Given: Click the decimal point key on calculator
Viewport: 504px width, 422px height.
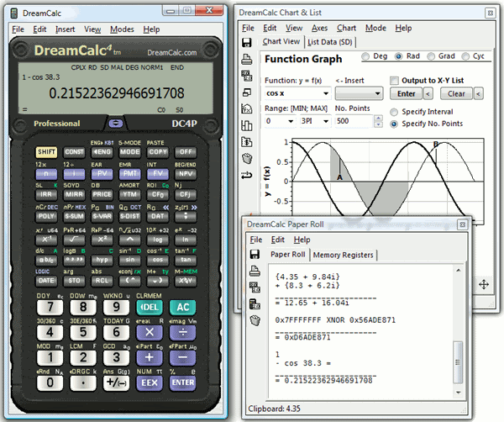Looking at the screenshot, I should pos(83,382).
